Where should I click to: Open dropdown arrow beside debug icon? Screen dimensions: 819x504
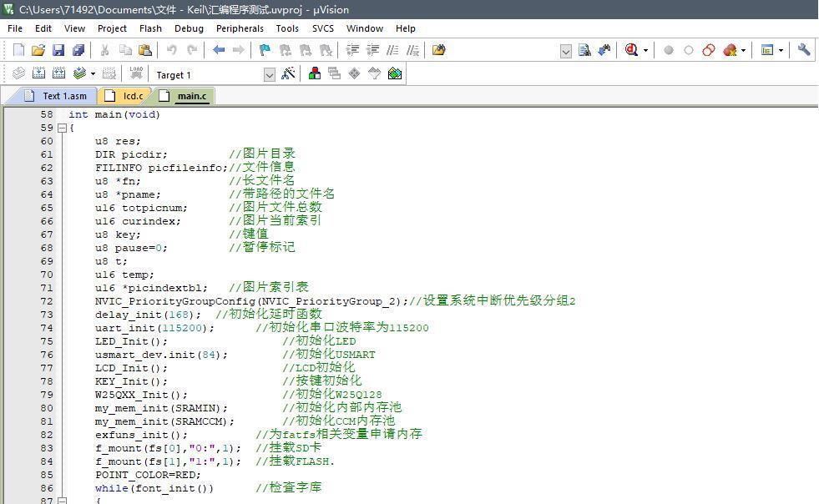tap(645, 50)
